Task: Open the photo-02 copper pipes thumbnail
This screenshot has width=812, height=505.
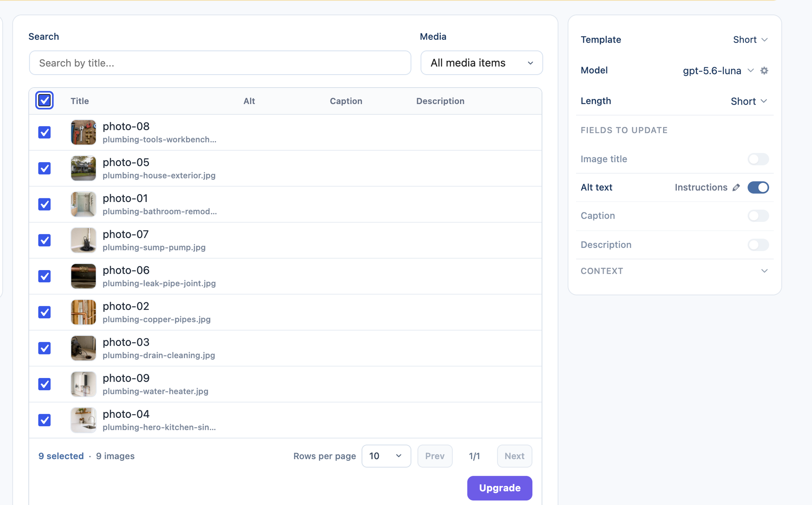Action: tap(83, 312)
